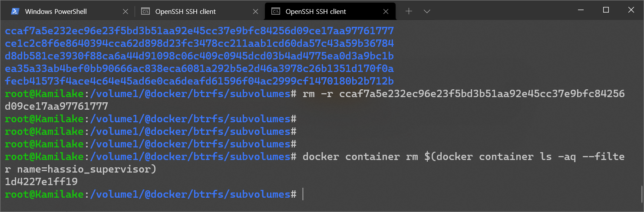Viewport: 644px width, 212px height.
Task: Expand the new tab profile dropdown
Action: point(427,11)
